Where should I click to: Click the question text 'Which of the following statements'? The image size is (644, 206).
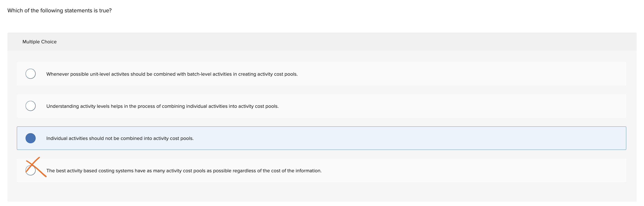coord(59,11)
